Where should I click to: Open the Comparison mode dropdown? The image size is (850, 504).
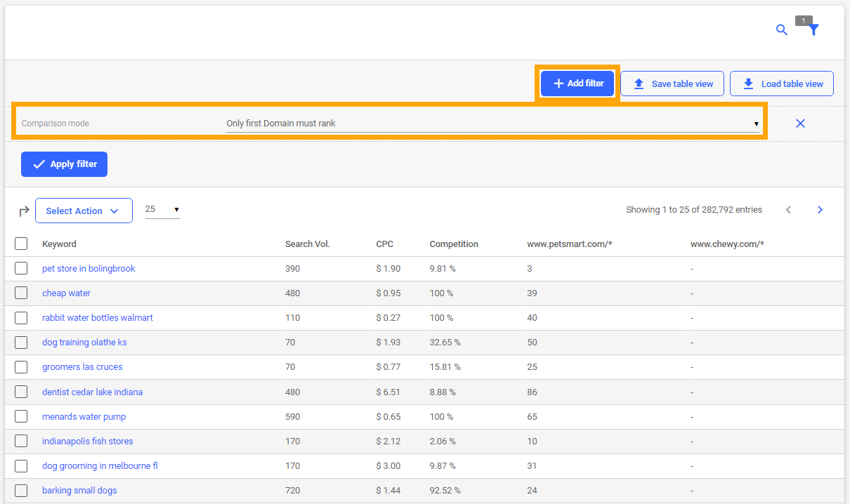(x=492, y=124)
